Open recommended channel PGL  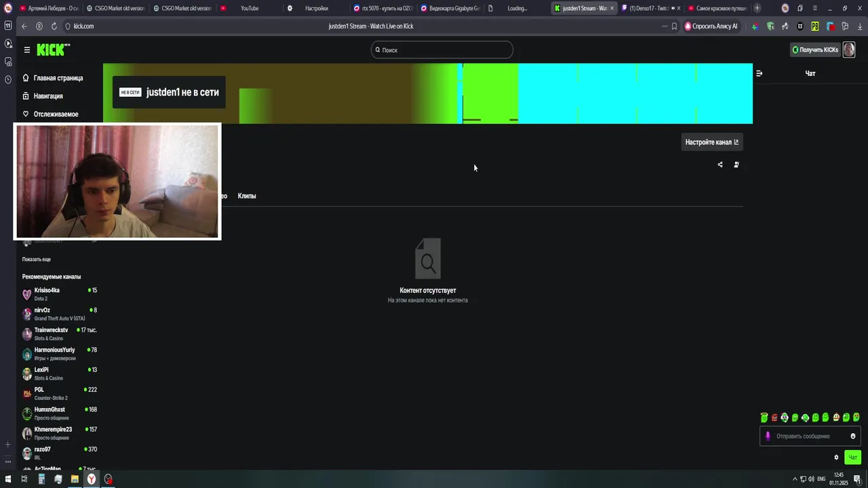[60, 394]
